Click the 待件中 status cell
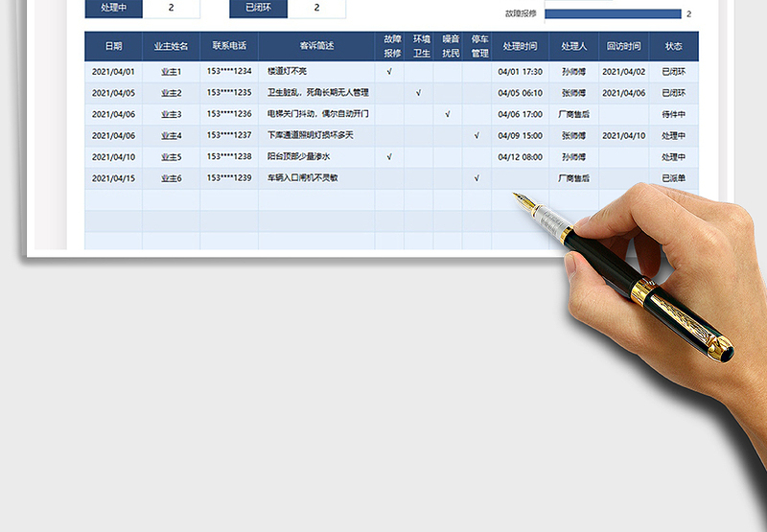The height and width of the screenshot is (532, 767). click(673, 114)
